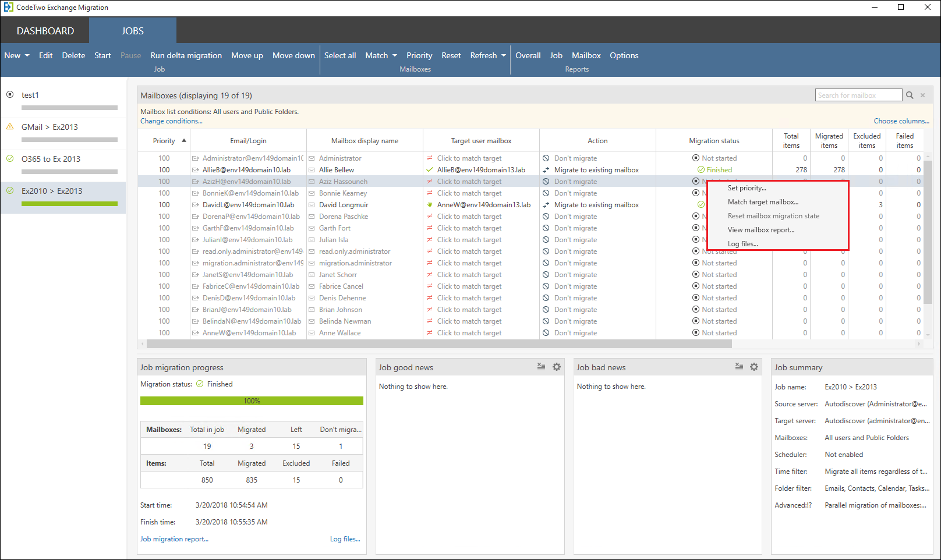
Task: Switch to the JOBS tab
Action: point(133,31)
